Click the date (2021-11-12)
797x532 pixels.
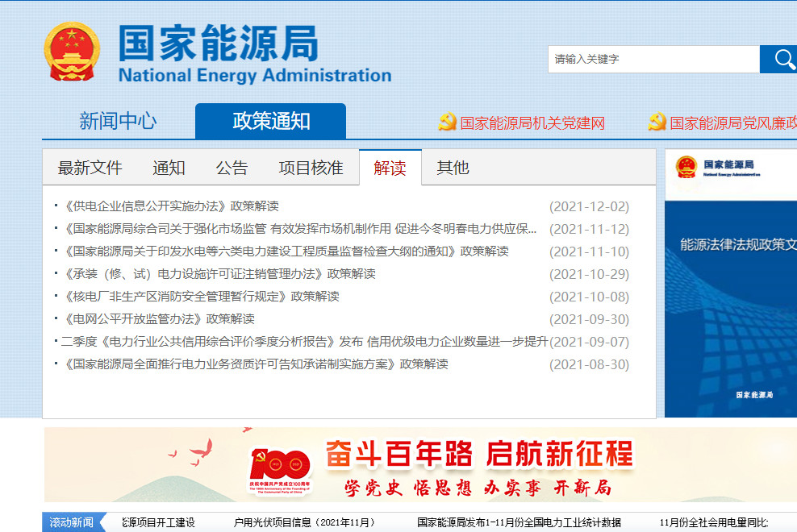tap(589, 229)
